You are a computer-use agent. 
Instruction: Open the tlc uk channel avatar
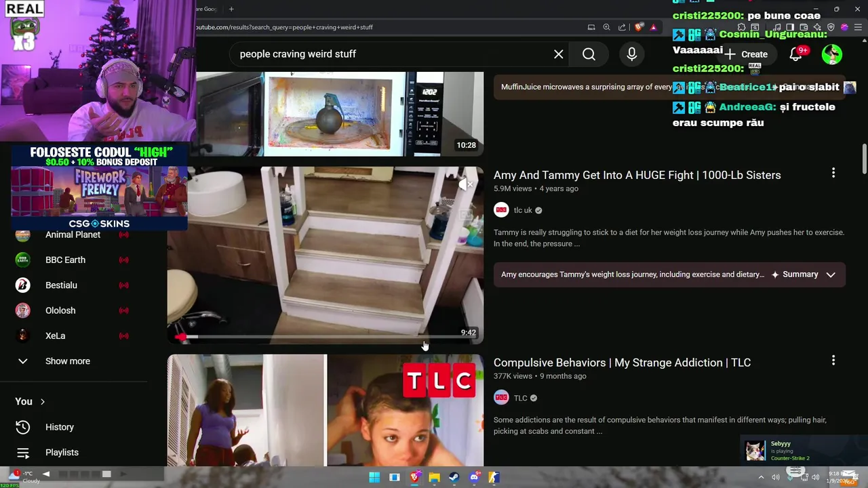tap(501, 210)
